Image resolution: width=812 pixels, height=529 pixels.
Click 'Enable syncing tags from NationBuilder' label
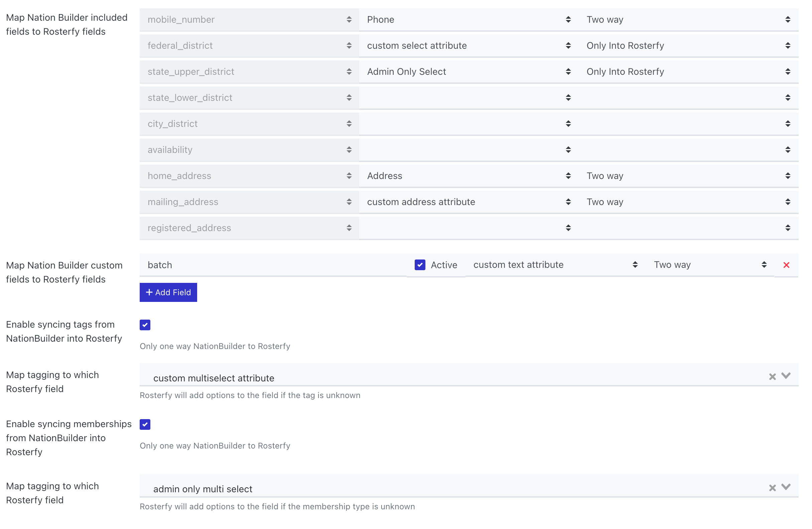pyautogui.click(x=64, y=332)
